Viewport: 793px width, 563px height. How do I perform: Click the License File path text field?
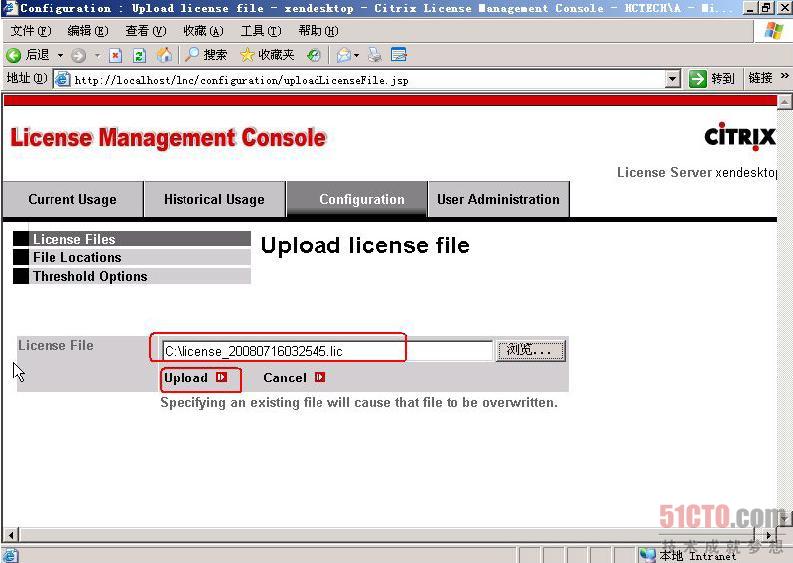(327, 351)
